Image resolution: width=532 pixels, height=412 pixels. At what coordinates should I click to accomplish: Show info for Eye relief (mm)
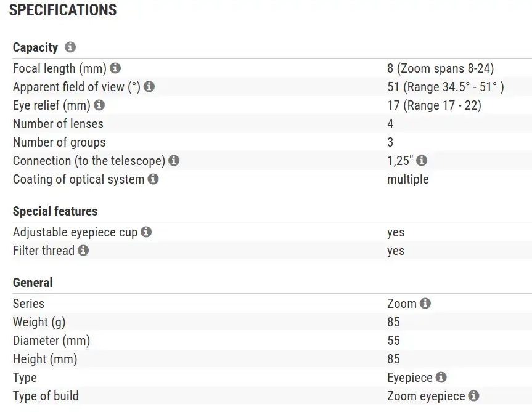click(99, 105)
